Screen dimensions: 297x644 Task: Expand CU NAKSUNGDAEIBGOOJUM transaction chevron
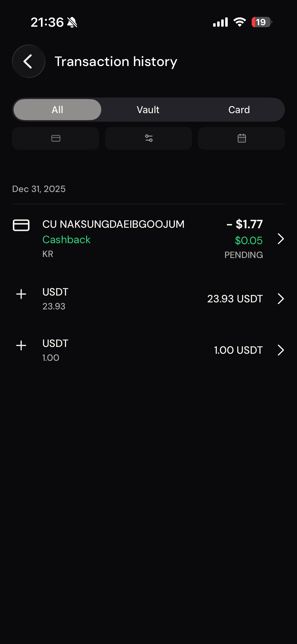pos(281,239)
